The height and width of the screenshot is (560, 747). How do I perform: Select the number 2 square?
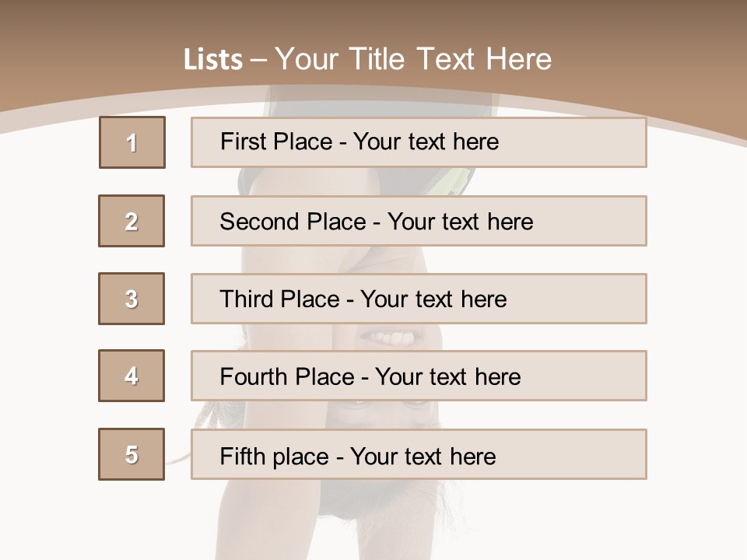click(132, 221)
